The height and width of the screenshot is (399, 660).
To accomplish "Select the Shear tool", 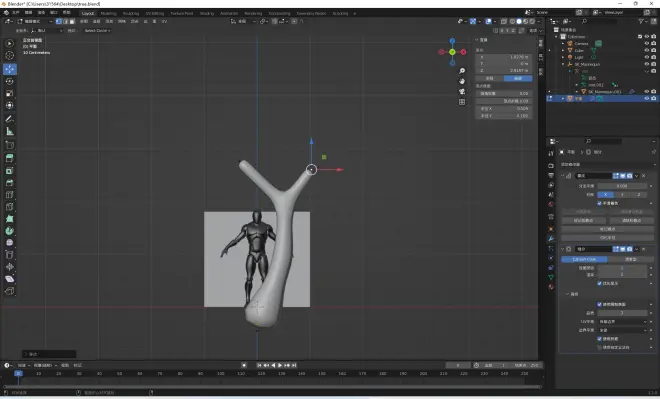I will (x=9, y=279).
